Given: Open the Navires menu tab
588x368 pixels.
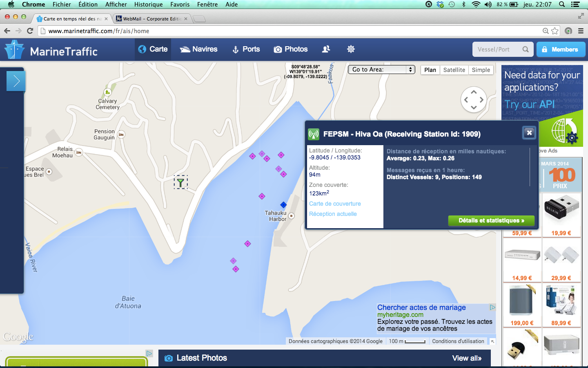Looking at the screenshot, I should coord(199,49).
